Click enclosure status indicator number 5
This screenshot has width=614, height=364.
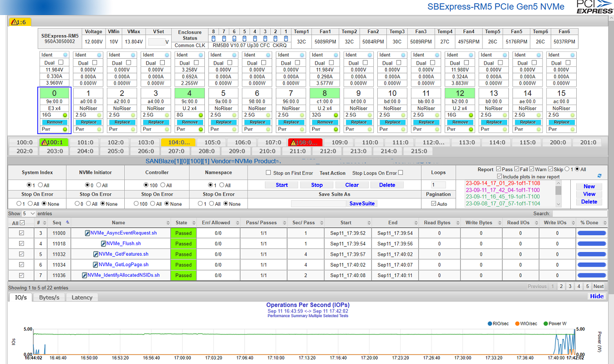click(x=244, y=38)
